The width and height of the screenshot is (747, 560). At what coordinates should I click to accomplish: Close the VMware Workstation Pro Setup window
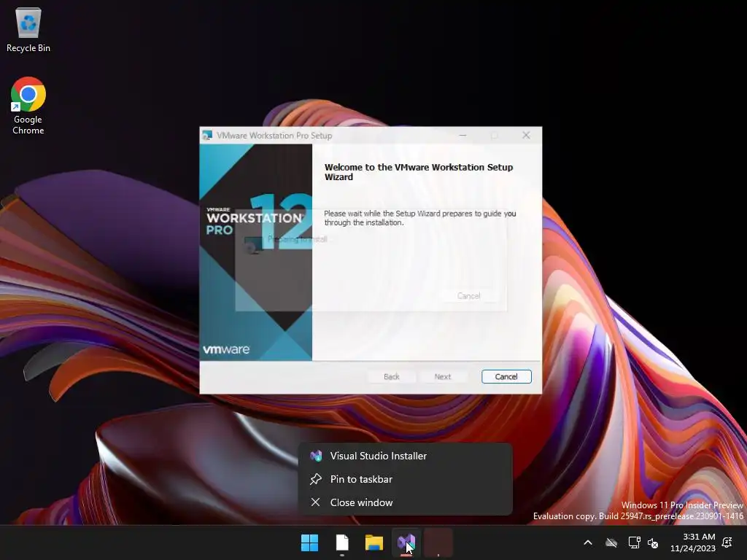coord(526,135)
